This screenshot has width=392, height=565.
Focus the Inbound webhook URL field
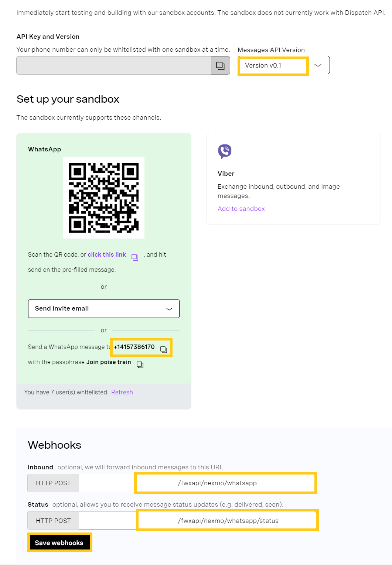point(197,483)
